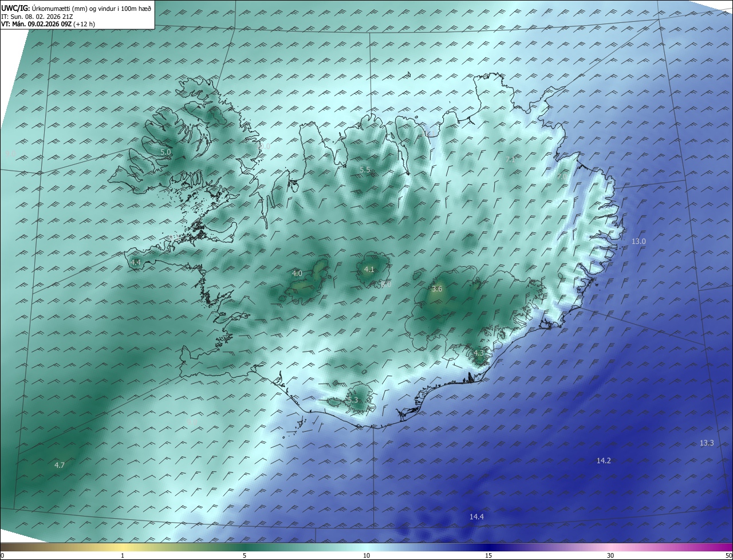Click the 14.2 value over the southeast ocean
This screenshot has height=560, width=733.
coord(604,461)
